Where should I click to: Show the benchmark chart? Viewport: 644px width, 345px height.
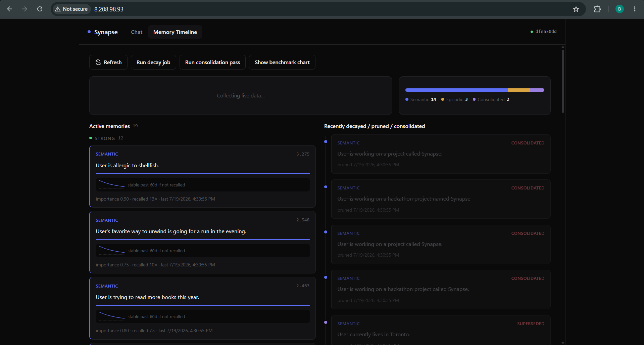click(x=282, y=62)
